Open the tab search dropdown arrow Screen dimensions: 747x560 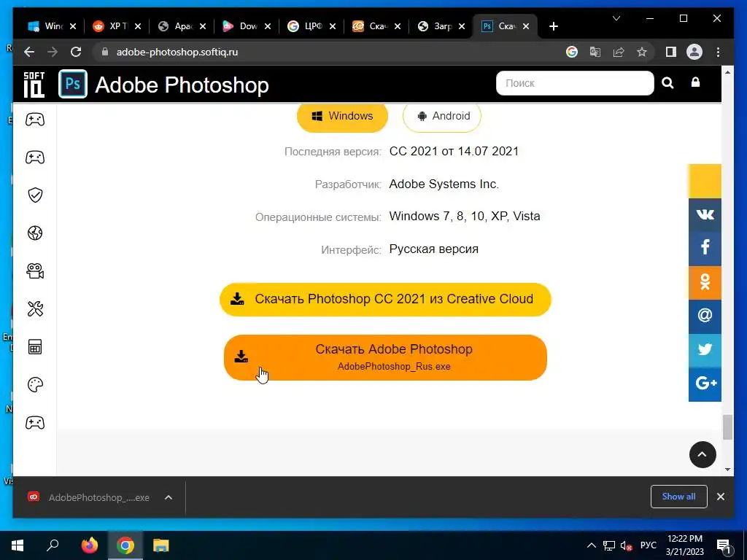click(616, 18)
